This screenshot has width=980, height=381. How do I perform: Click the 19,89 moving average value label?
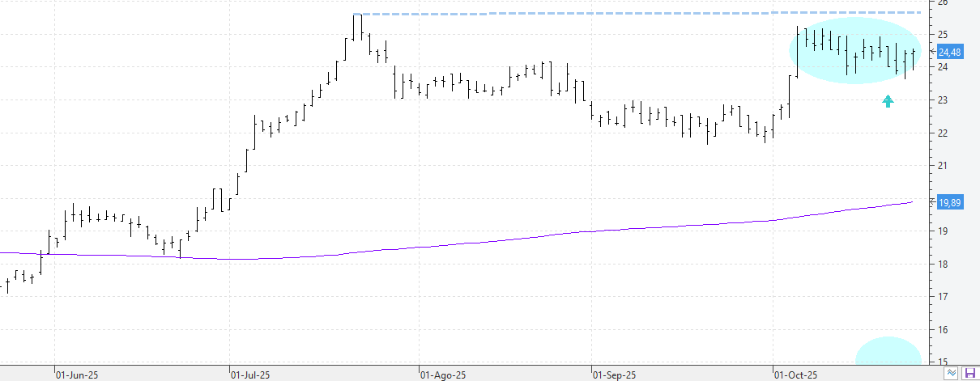coord(949,203)
